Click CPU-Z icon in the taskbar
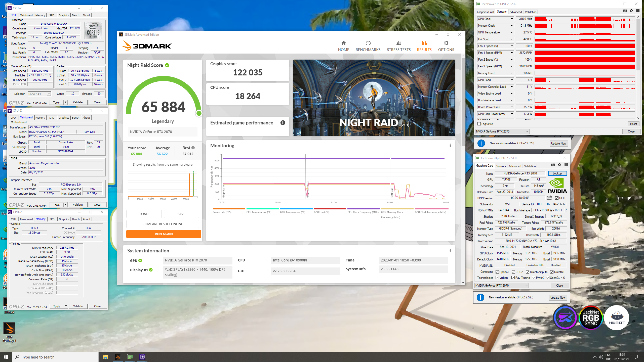644x362 pixels. (142, 357)
